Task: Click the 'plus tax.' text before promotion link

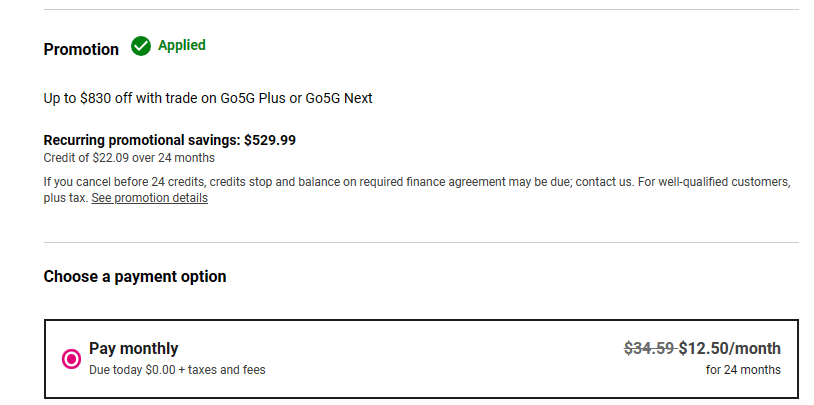Action: [x=65, y=198]
